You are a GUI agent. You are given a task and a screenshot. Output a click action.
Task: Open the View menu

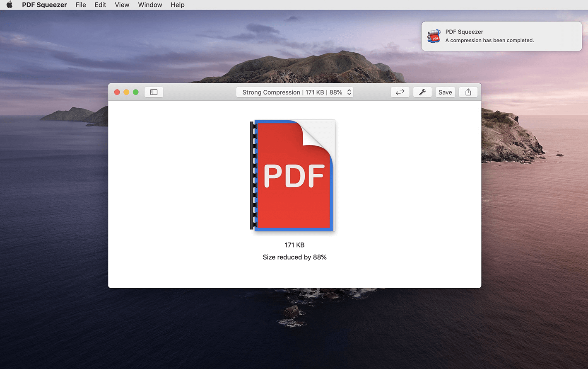122,5
